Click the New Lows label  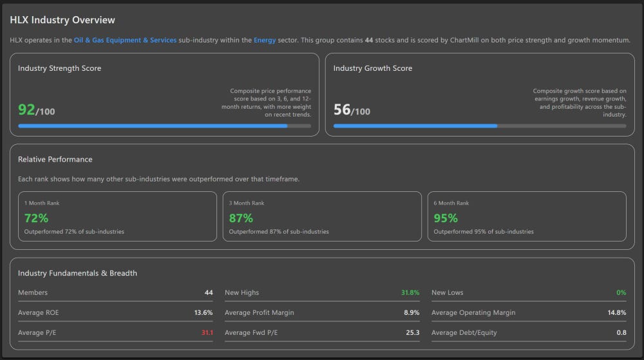click(448, 292)
